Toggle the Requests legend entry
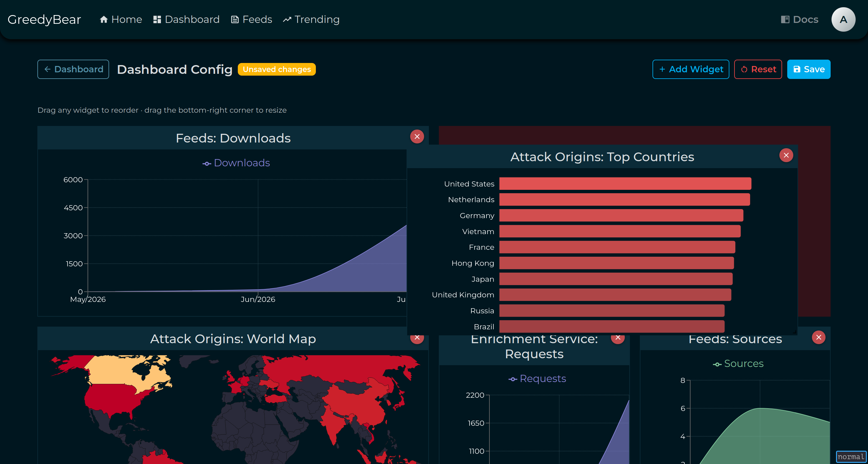Screen dimensions: 868x464 (x=537, y=379)
